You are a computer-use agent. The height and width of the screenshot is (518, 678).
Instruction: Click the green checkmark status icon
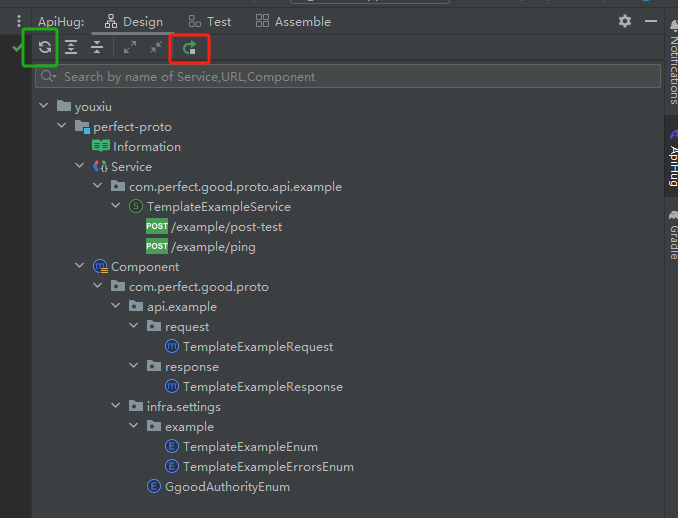point(17,47)
